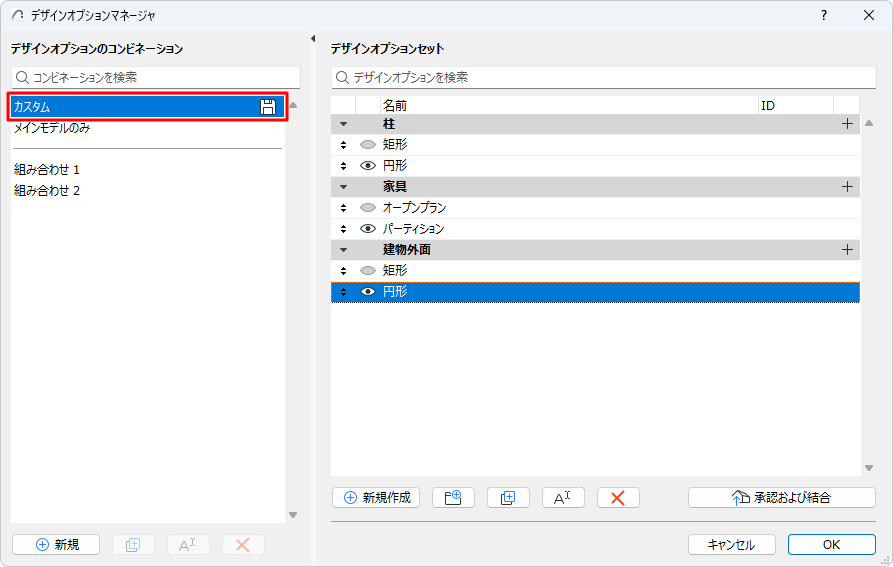Click the reorder handle on パーティション row

coord(343,229)
